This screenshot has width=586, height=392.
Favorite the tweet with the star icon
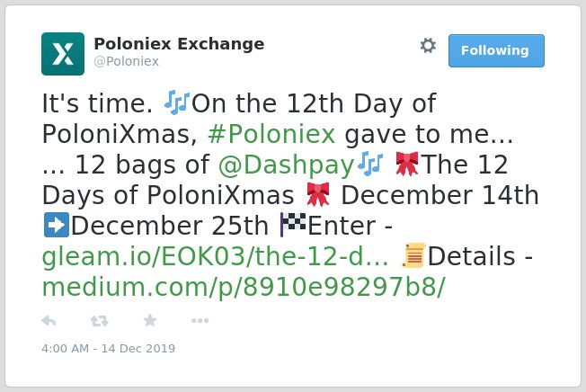[150, 320]
